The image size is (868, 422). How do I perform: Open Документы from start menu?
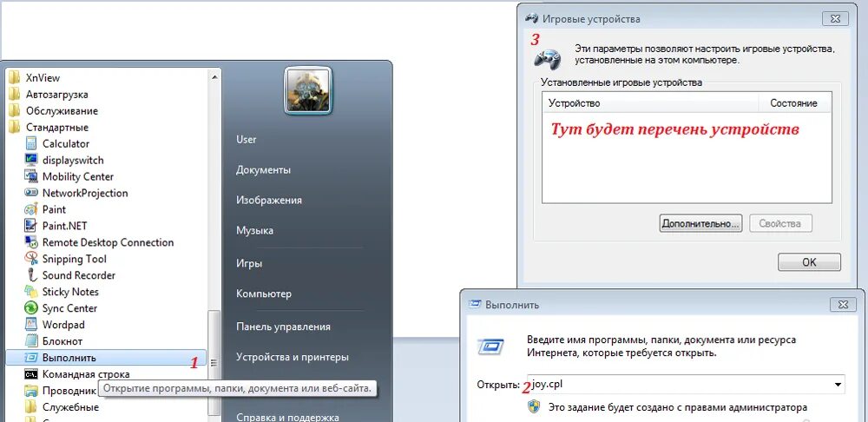point(264,170)
